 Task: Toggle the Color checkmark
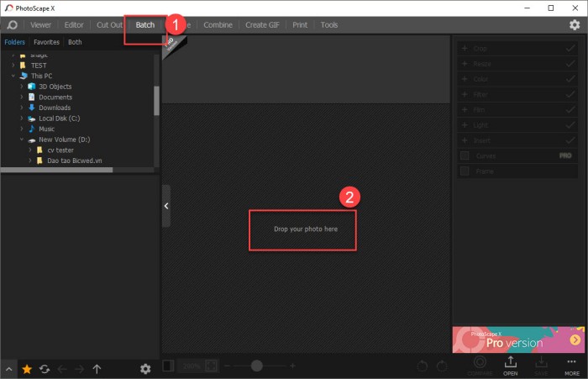point(570,79)
